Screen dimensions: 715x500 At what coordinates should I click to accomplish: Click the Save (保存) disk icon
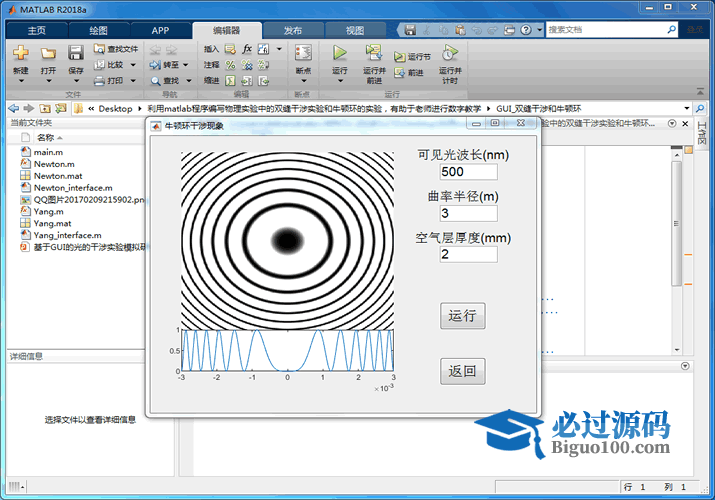[75, 53]
